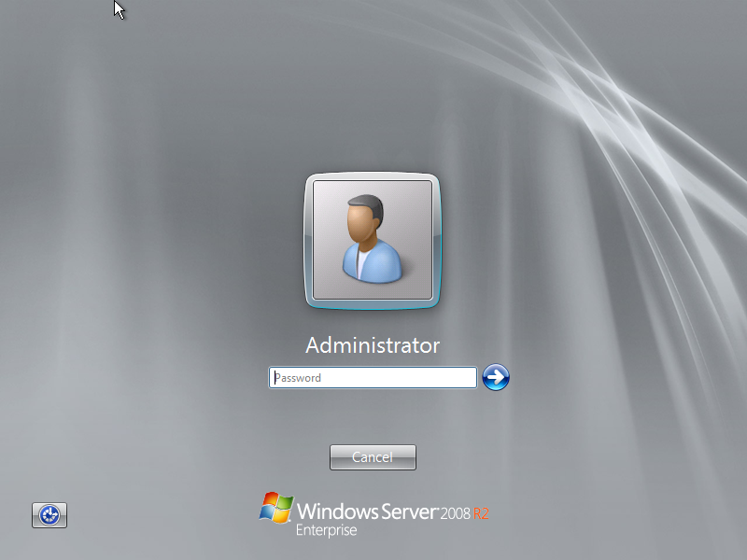
Task: Click the "2008" version text
Action: pyautogui.click(x=456, y=513)
